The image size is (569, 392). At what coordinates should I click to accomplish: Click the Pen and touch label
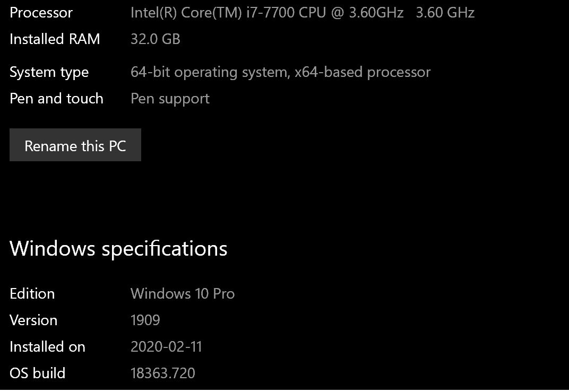[x=56, y=99]
